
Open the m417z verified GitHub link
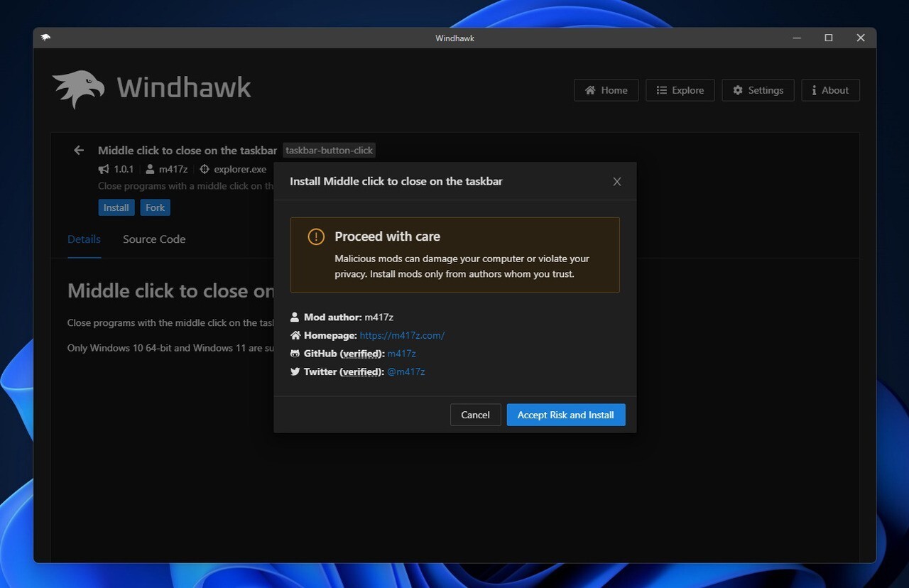click(401, 353)
